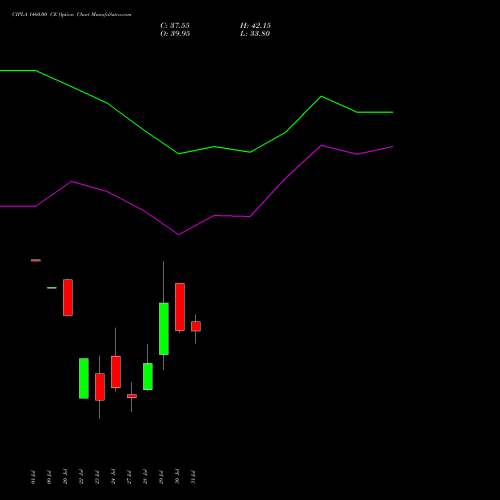Click the tall green candle for 29 Jul
The image size is (500, 500).
(x=164, y=329)
